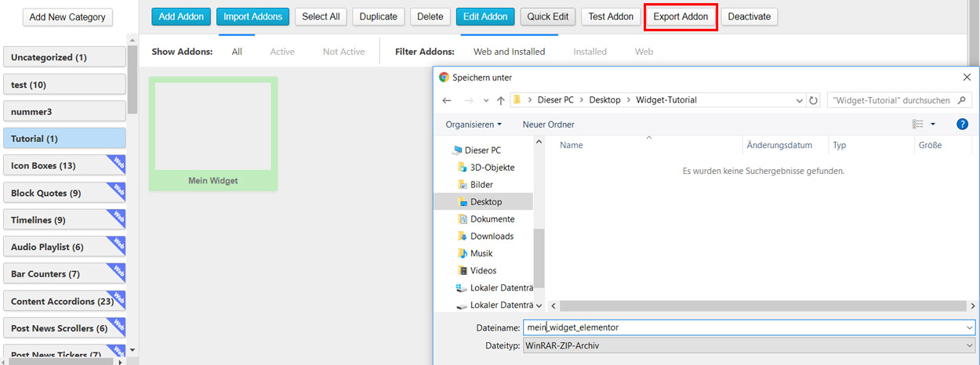This screenshot has height=365, width=980.
Task: Filter addons by Web only
Action: pyautogui.click(x=644, y=52)
